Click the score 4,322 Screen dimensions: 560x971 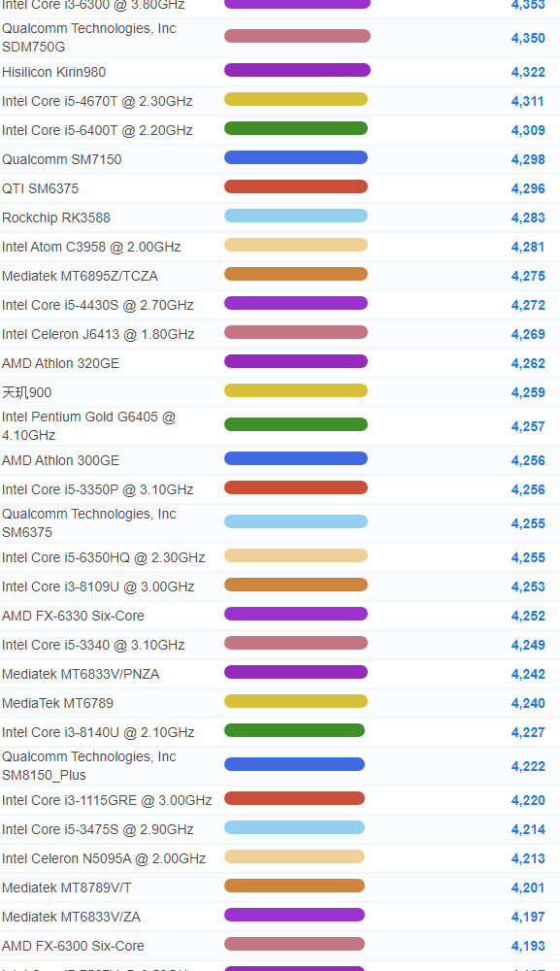[528, 72]
